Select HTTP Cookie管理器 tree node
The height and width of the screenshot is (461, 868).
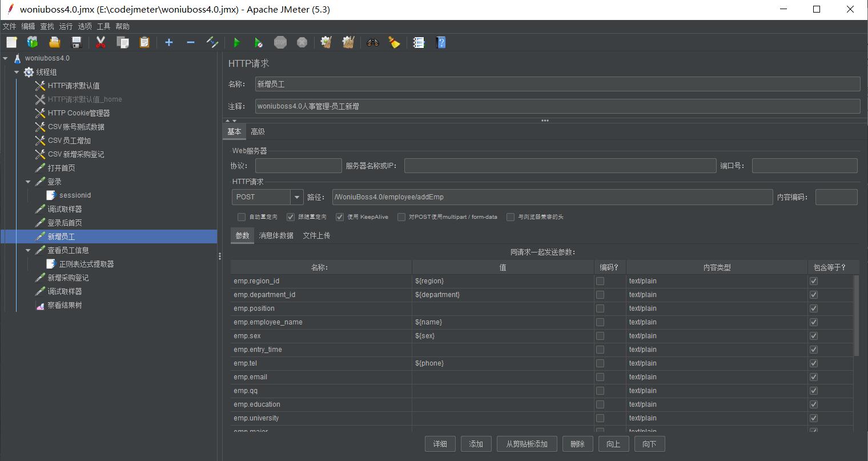(79, 113)
